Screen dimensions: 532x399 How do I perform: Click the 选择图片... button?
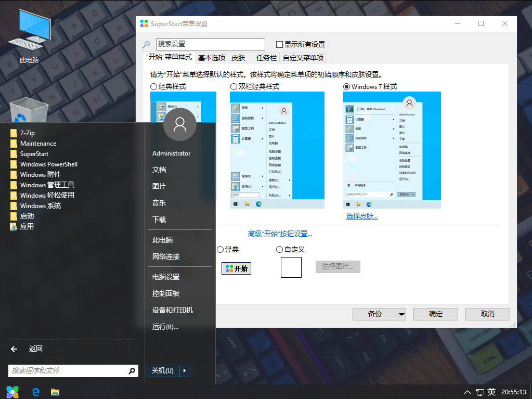(x=338, y=267)
